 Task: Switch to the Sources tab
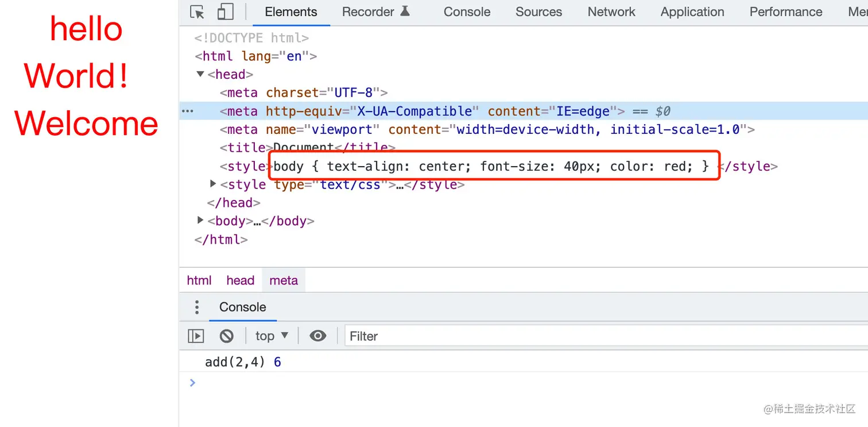pos(538,12)
